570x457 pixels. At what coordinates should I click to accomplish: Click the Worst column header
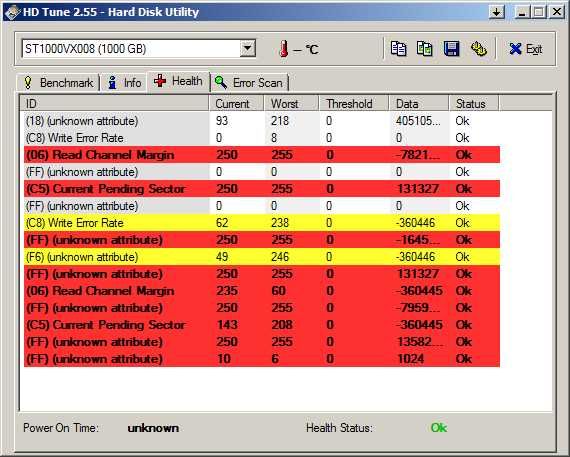pyautogui.click(x=292, y=104)
